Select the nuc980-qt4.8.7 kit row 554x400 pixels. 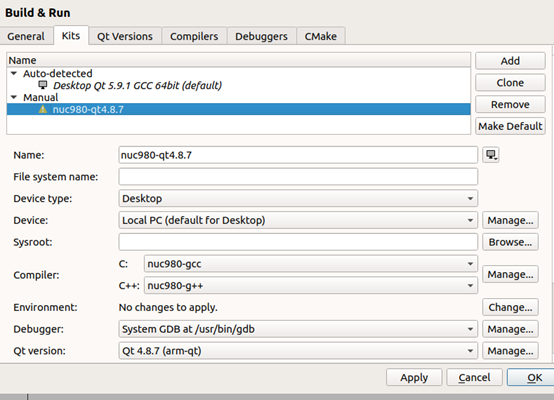click(238, 109)
